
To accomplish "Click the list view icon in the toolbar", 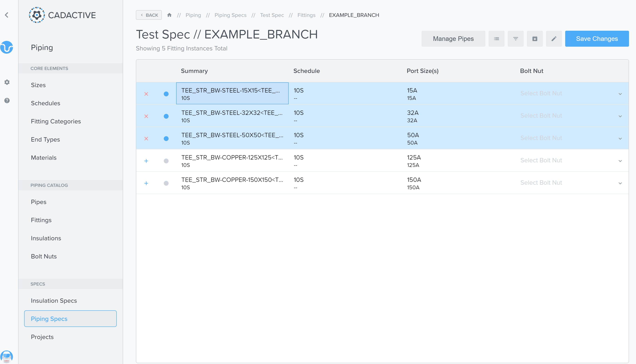I will click(x=497, y=39).
